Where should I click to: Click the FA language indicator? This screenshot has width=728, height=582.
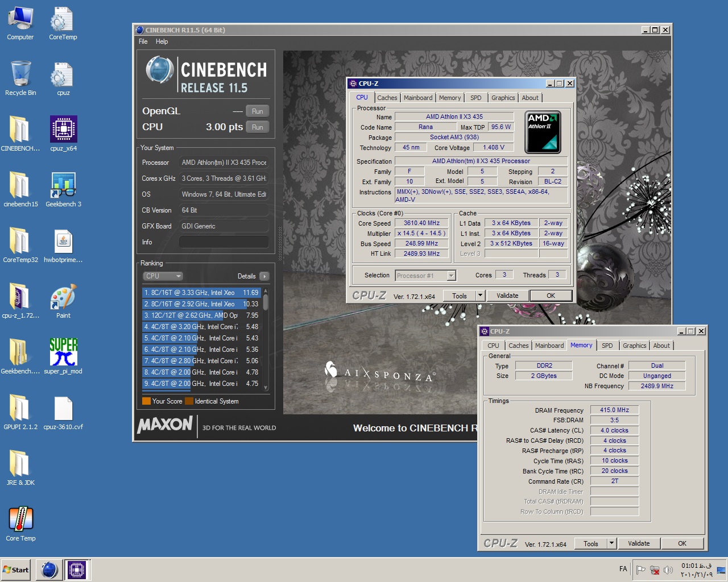click(x=623, y=569)
